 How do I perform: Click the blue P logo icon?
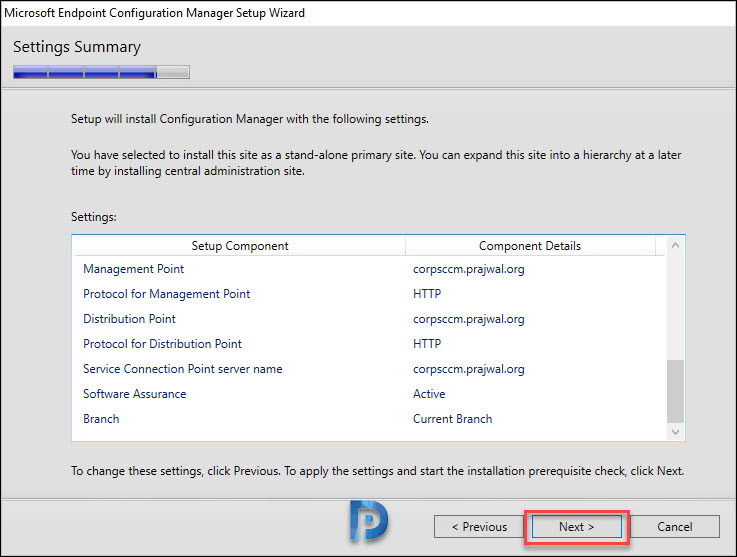click(369, 520)
